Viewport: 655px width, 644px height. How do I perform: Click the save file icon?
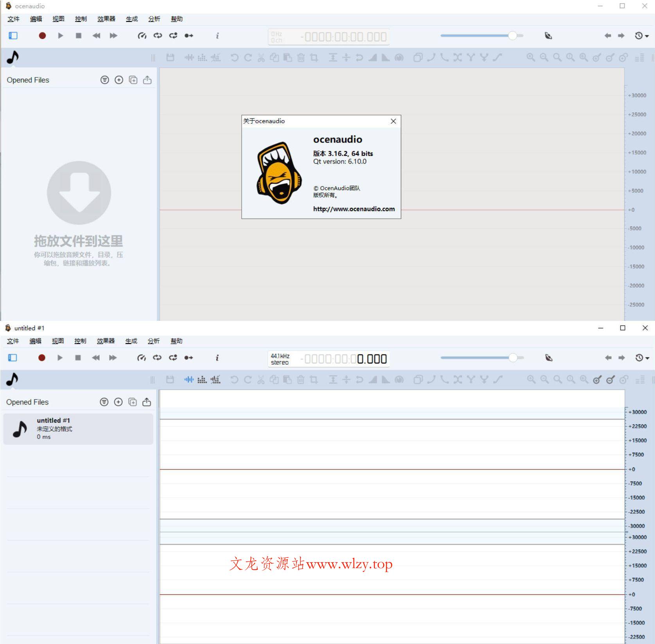170,58
